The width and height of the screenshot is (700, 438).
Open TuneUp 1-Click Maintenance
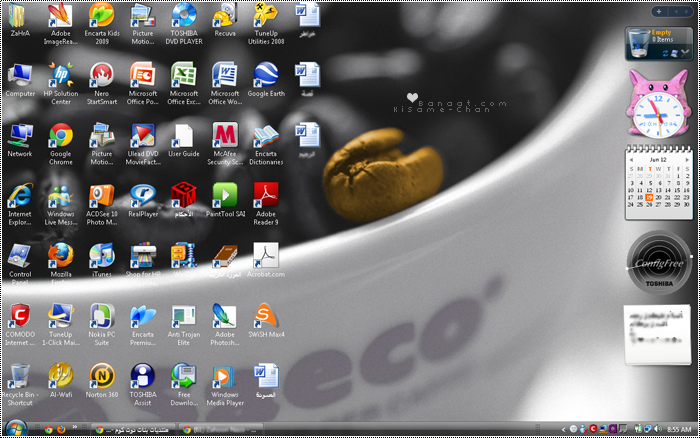pyautogui.click(x=60, y=317)
